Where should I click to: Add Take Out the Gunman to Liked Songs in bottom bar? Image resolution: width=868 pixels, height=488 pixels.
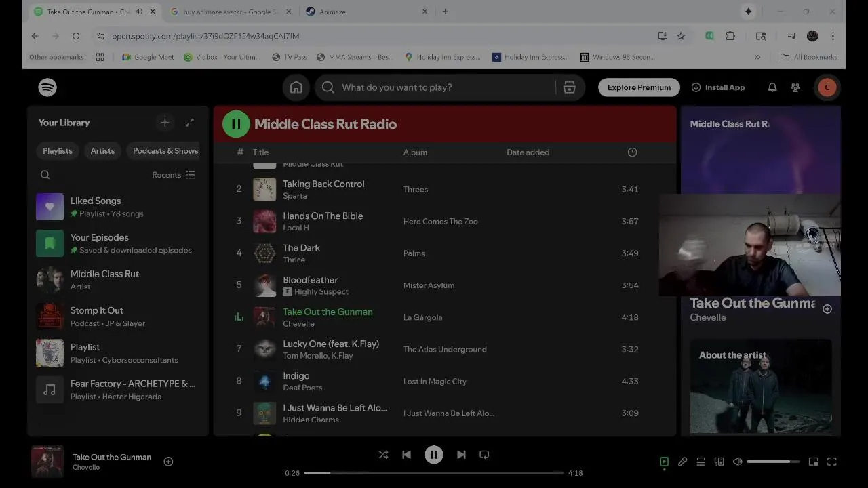click(x=168, y=462)
